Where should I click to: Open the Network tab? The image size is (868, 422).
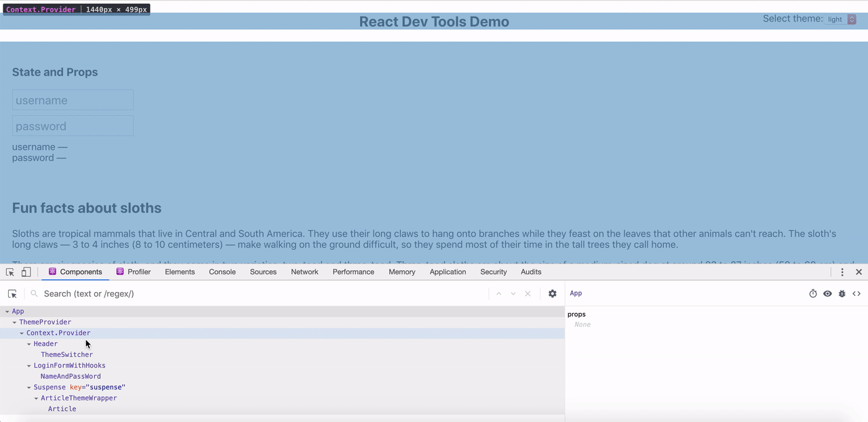(304, 272)
